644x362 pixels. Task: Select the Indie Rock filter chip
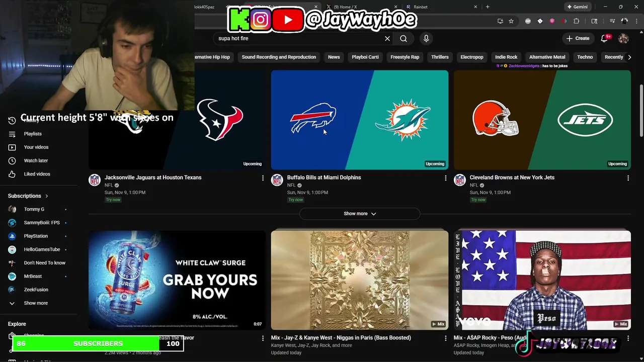pyautogui.click(x=506, y=57)
